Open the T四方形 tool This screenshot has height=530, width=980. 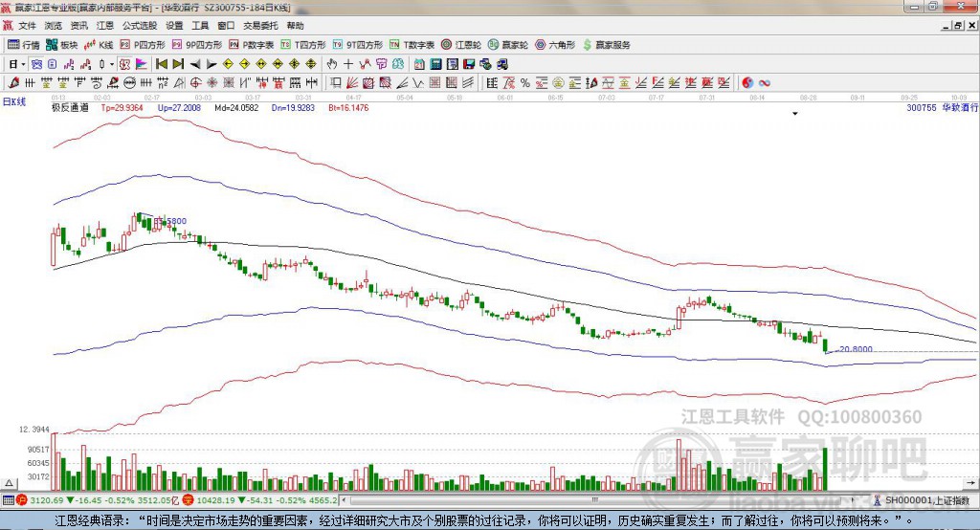tap(303, 45)
